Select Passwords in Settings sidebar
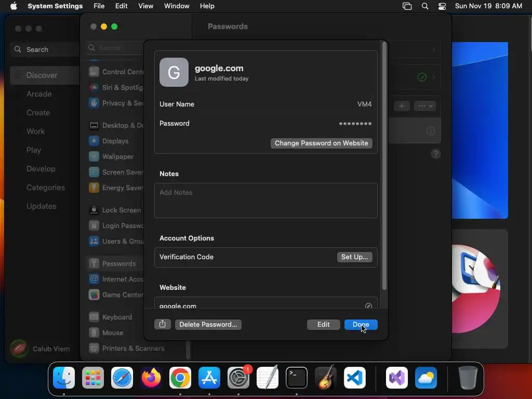Viewport: 532px width, 399px height. click(114, 263)
